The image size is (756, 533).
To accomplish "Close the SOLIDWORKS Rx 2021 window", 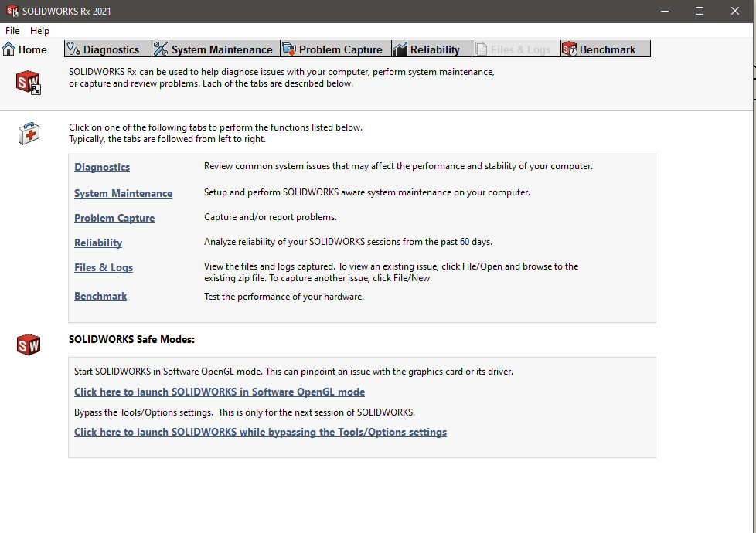I will 735,11.
